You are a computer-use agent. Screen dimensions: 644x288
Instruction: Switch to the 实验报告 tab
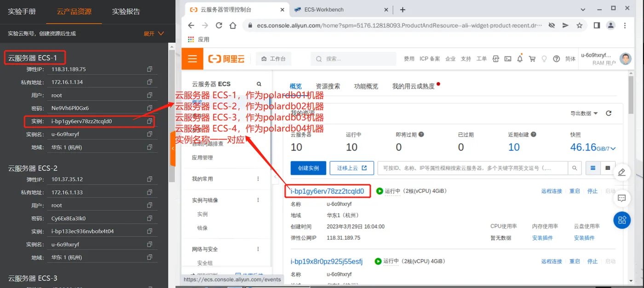coord(126,11)
